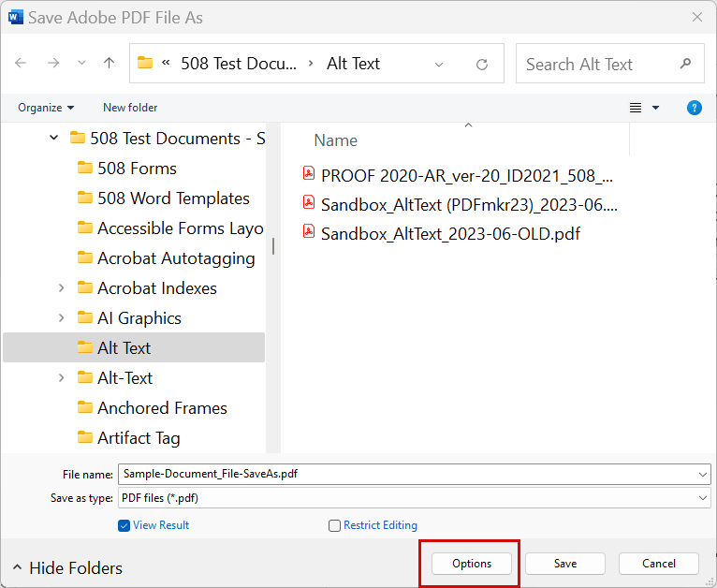Click the Options button

click(472, 564)
